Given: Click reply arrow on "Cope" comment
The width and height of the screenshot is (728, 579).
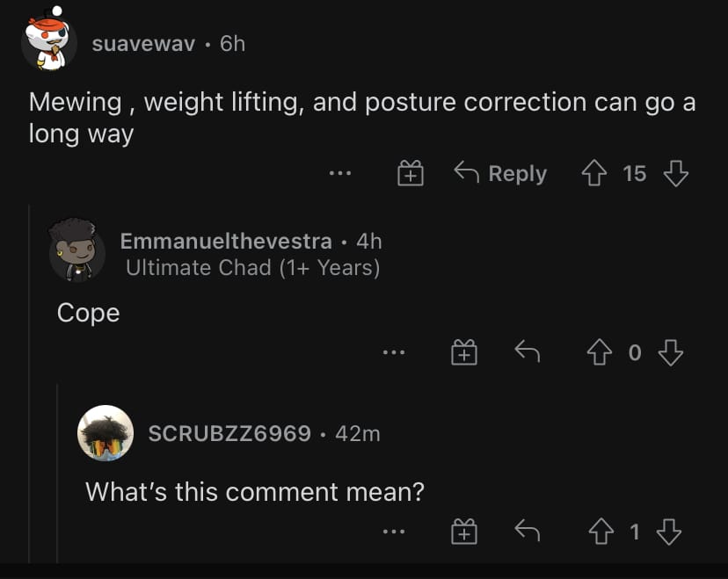Looking at the screenshot, I should pos(526,353).
